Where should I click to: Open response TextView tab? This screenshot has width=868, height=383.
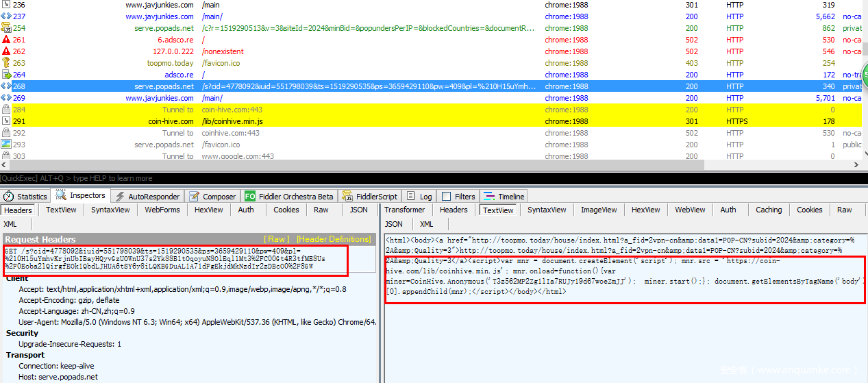(498, 210)
